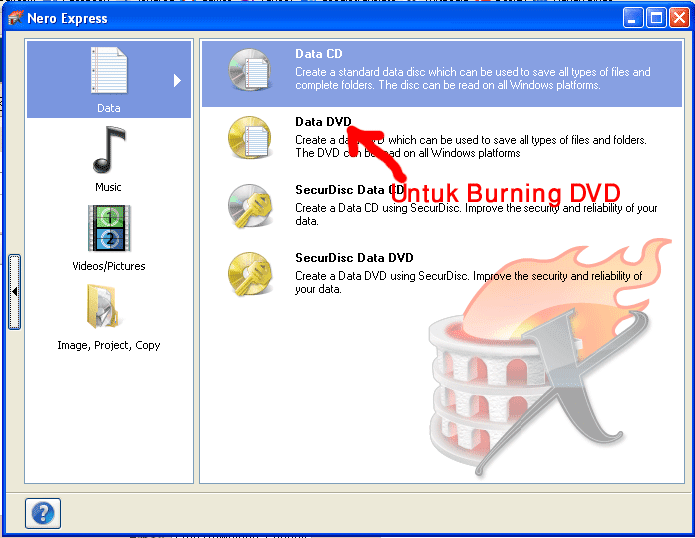Click the yellow Data DVD disc icon
695x538 pixels.
(x=250, y=138)
